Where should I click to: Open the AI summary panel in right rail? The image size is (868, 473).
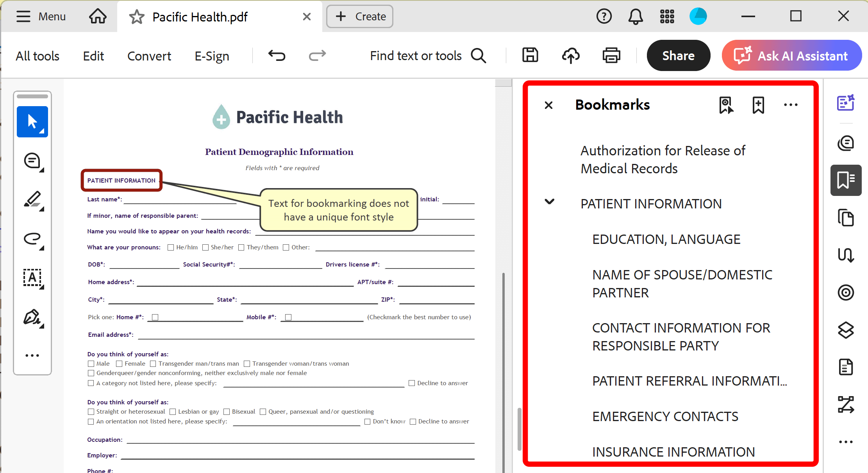tap(846, 103)
